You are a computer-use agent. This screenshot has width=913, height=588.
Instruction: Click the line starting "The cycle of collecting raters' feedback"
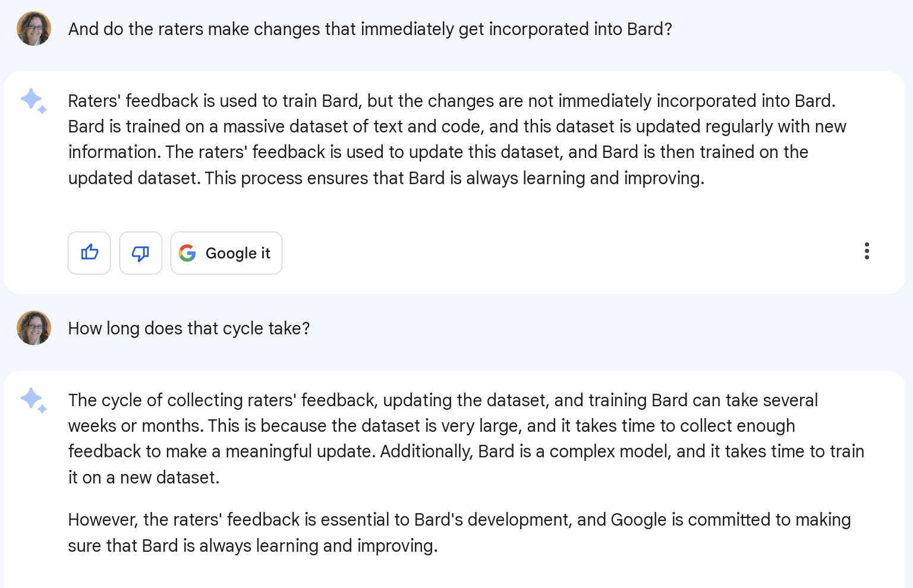click(443, 400)
